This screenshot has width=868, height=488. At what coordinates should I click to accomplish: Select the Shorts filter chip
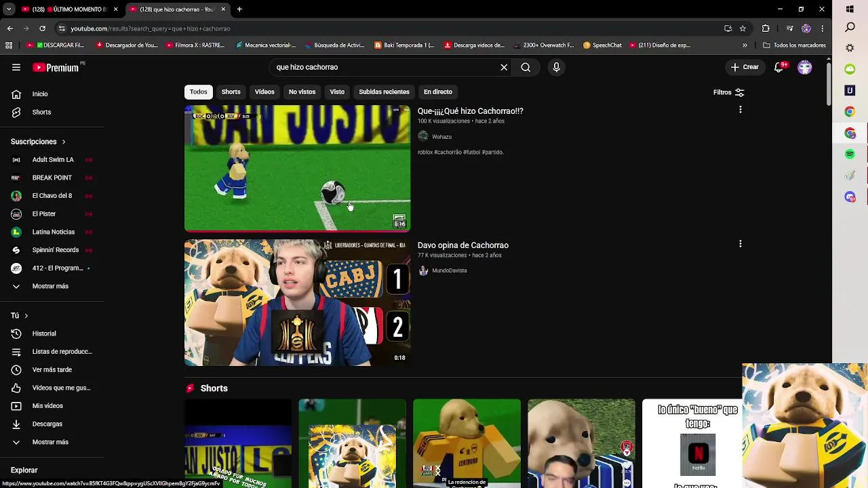click(231, 91)
